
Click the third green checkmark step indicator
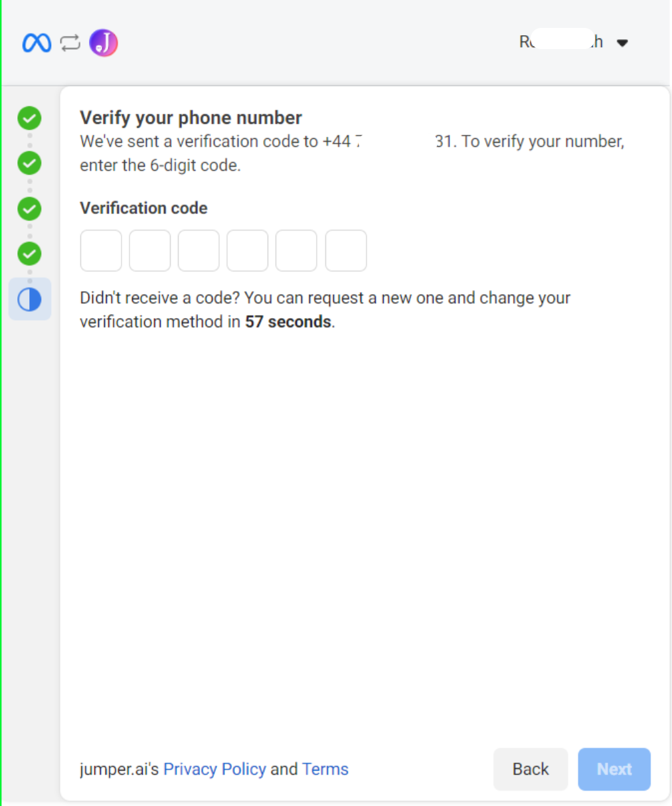click(29, 208)
